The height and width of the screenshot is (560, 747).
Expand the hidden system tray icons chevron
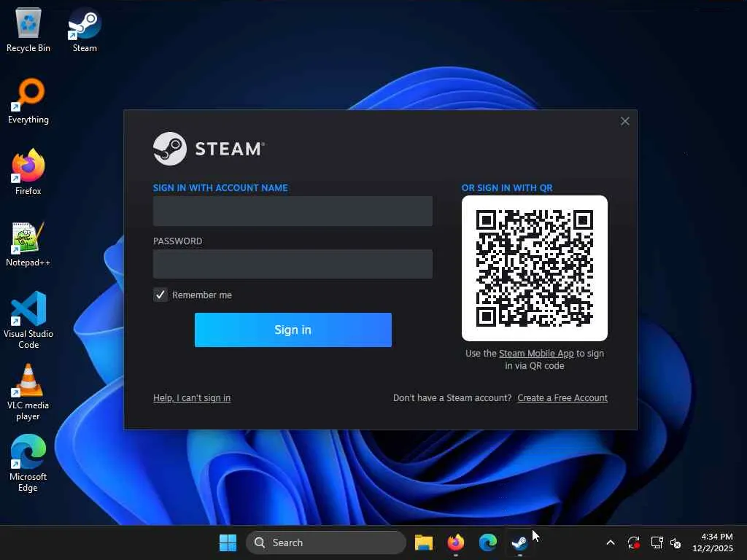pos(611,542)
